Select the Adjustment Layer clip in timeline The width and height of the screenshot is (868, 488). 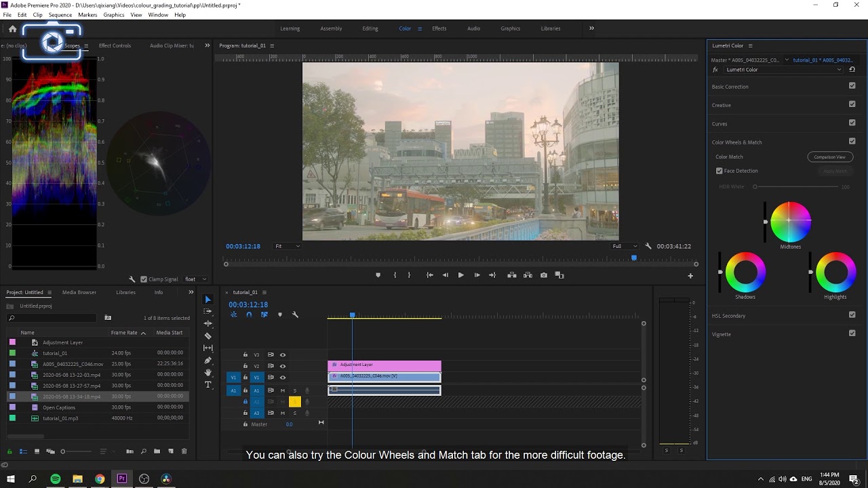click(384, 365)
